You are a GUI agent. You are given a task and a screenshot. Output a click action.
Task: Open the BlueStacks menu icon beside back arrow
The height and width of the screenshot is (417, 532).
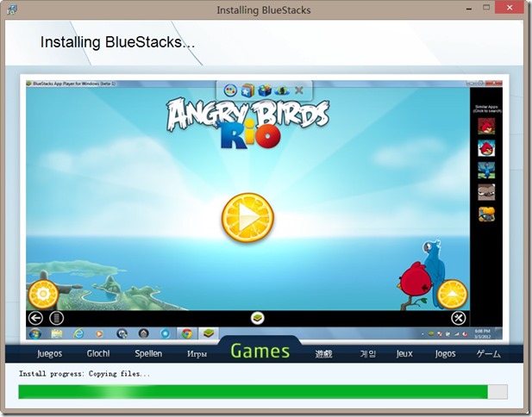56,318
